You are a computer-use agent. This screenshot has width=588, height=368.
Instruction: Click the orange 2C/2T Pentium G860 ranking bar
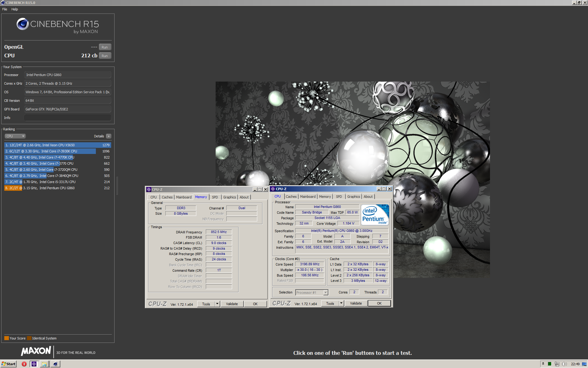(13, 188)
